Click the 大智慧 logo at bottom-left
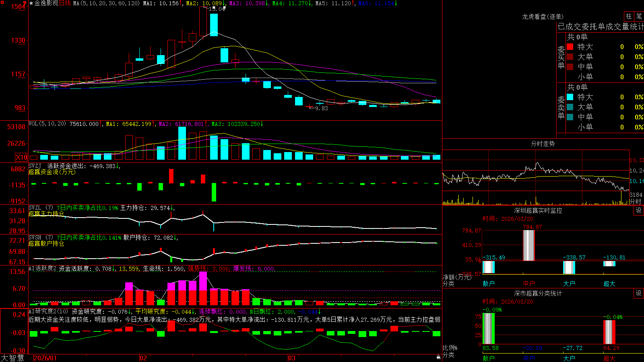This screenshot has width=644, height=362. click(12, 358)
